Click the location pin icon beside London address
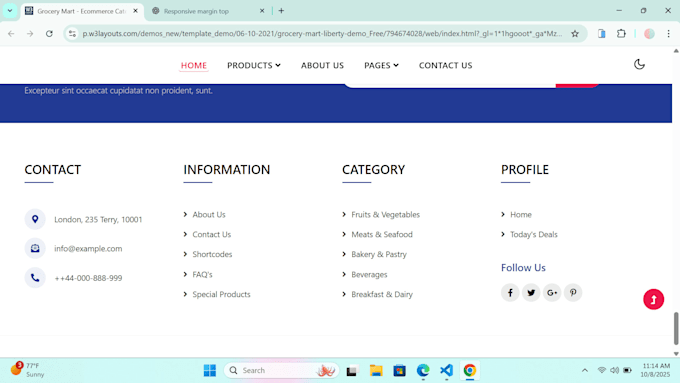680x383 pixels. tap(35, 219)
